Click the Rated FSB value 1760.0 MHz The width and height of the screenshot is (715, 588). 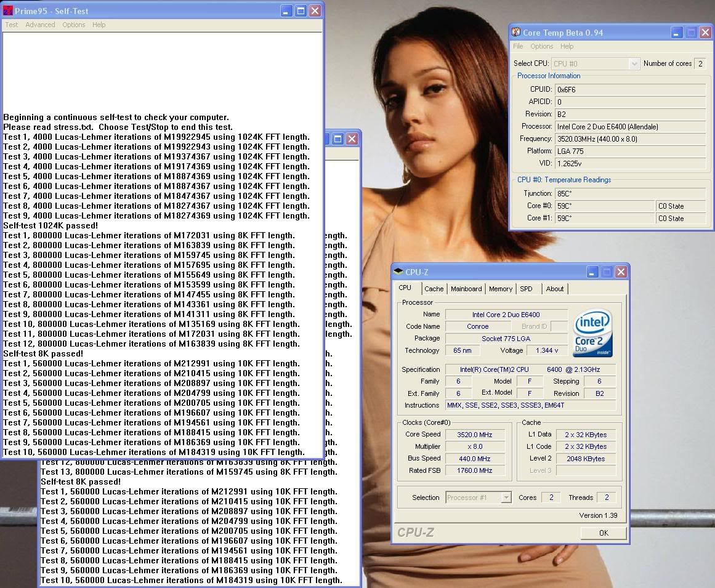475,470
